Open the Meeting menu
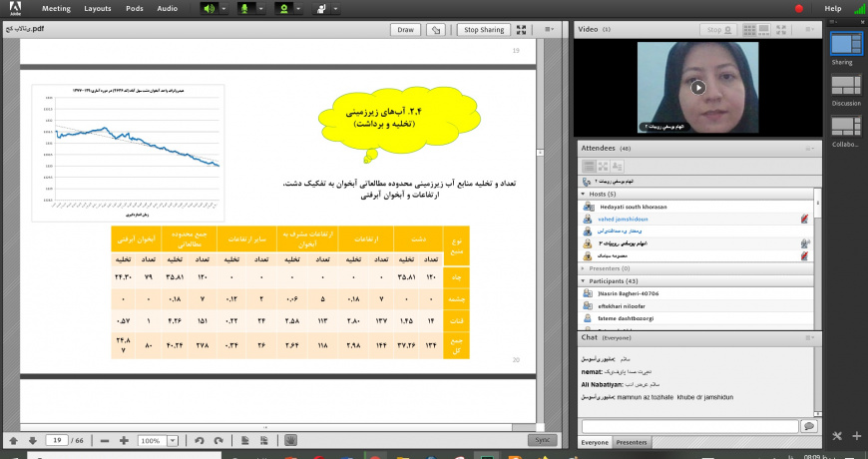868x459 pixels. pos(56,8)
